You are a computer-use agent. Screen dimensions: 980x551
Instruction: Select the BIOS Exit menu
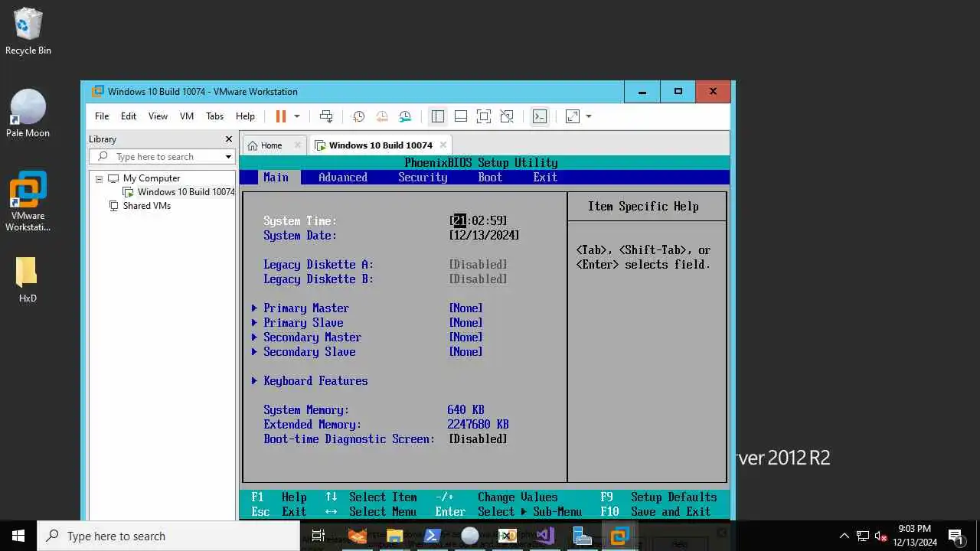(x=545, y=177)
